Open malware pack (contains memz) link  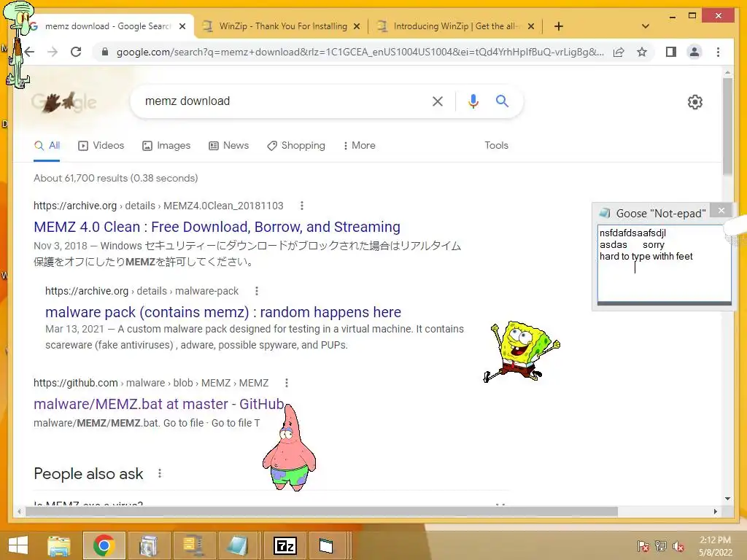click(223, 312)
